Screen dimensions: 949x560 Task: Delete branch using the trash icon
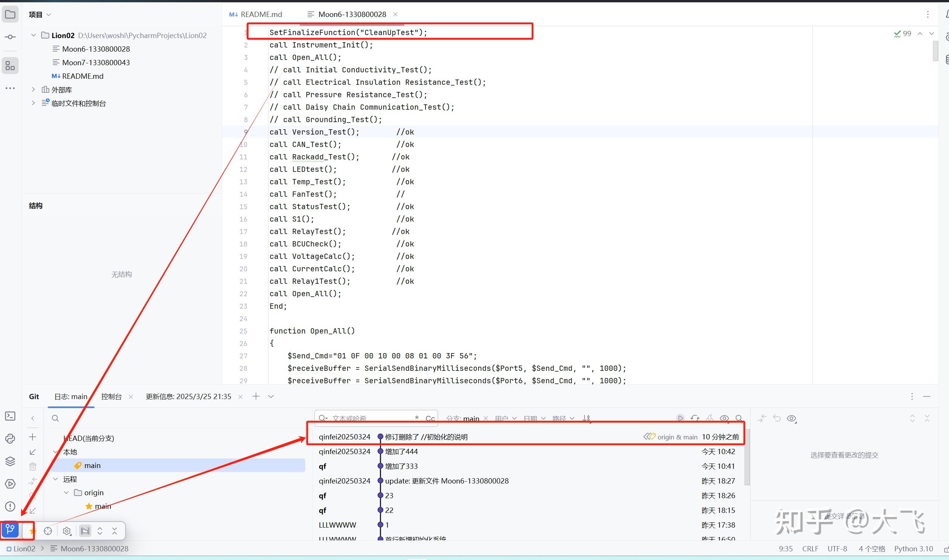point(33,466)
